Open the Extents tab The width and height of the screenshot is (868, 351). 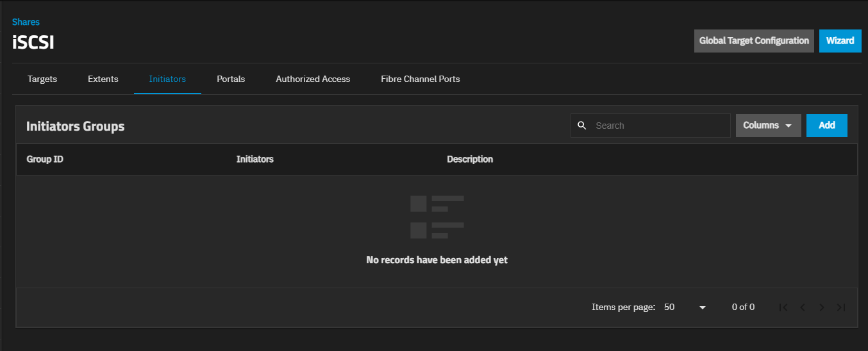pyautogui.click(x=103, y=79)
